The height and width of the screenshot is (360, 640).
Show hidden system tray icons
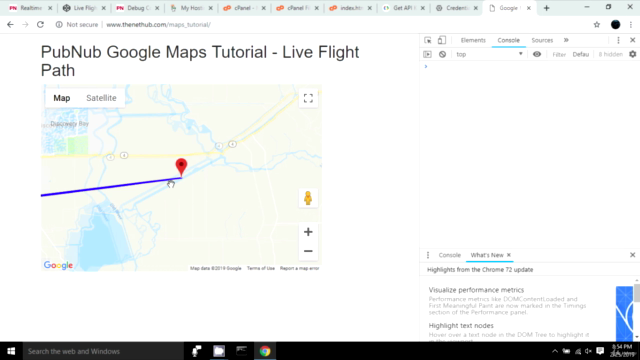click(555, 351)
